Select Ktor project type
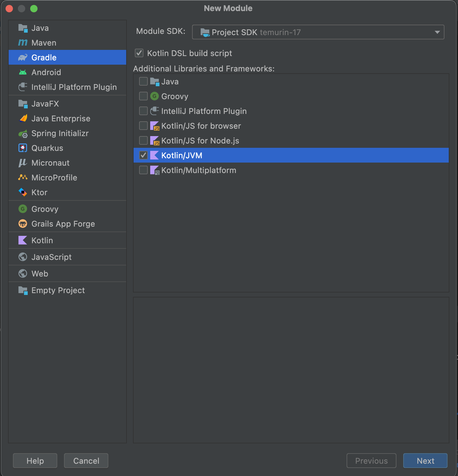Image resolution: width=458 pixels, height=476 pixels. point(67,192)
